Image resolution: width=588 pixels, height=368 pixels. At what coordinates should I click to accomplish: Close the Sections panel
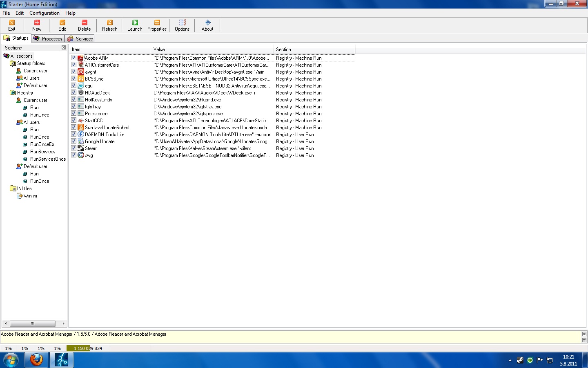click(64, 47)
